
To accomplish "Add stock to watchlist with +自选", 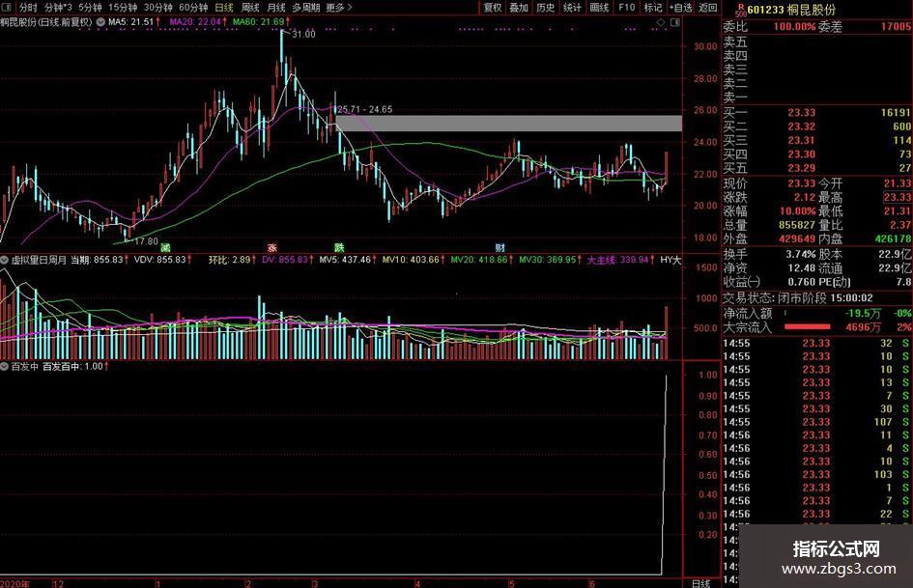I will [681, 7].
